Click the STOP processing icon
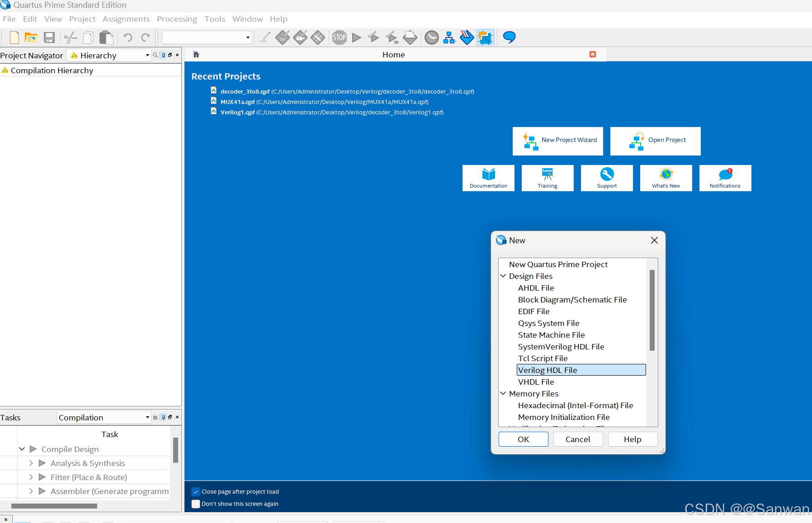Image resolution: width=812 pixels, height=523 pixels. [x=339, y=38]
